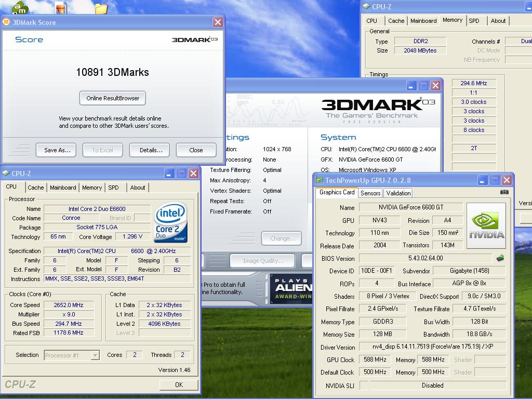Minimize the GPU-Z window
Screen dimensions: 532x399
click(483, 180)
